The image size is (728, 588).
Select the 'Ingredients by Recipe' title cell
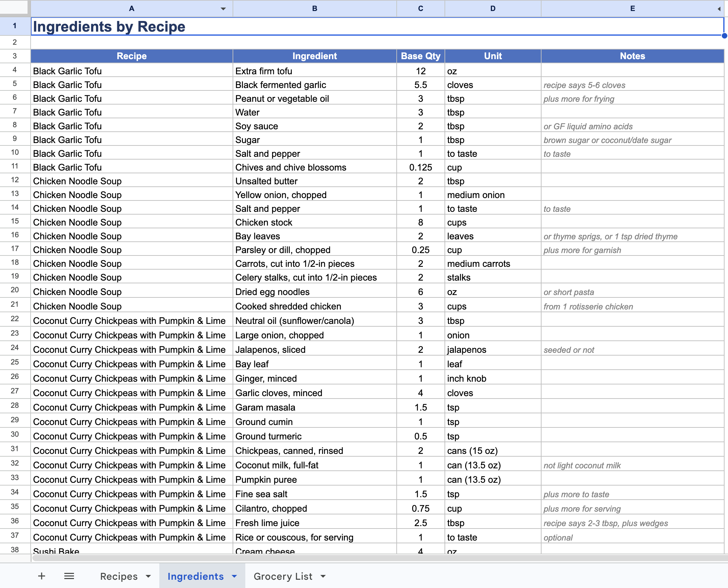tap(377, 26)
